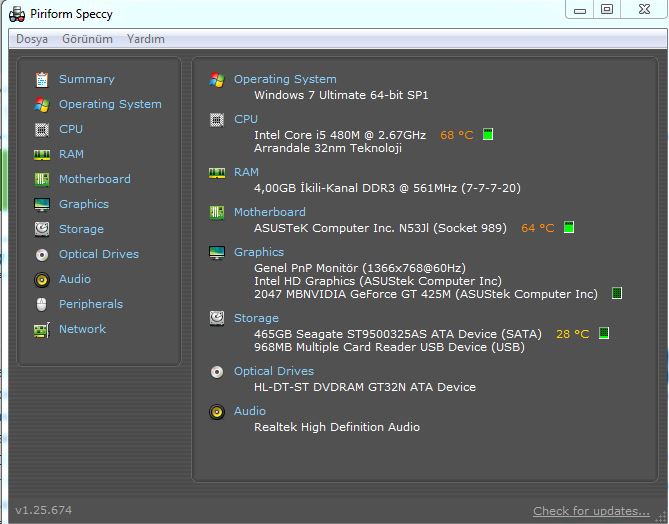Click the Windows 7 Ultimate 64-bit SP1 text

[341, 95]
